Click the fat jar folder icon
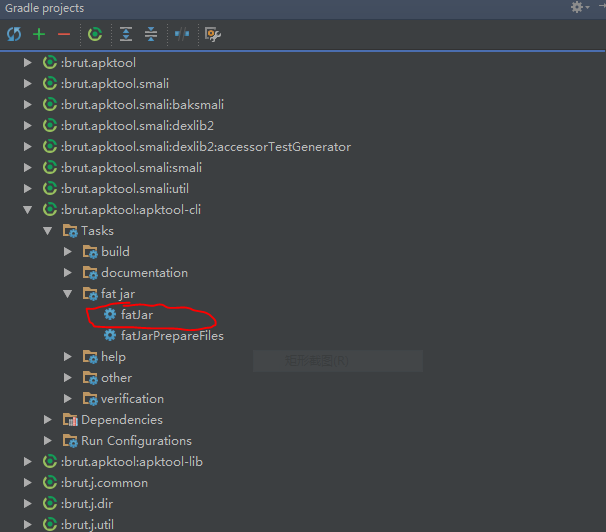The width and height of the screenshot is (606, 532). [90, 294]
